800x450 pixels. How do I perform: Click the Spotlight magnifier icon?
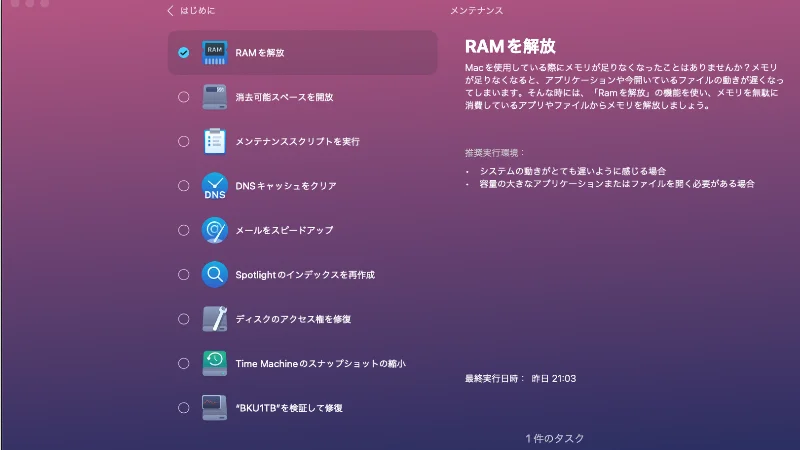[215, 274]
